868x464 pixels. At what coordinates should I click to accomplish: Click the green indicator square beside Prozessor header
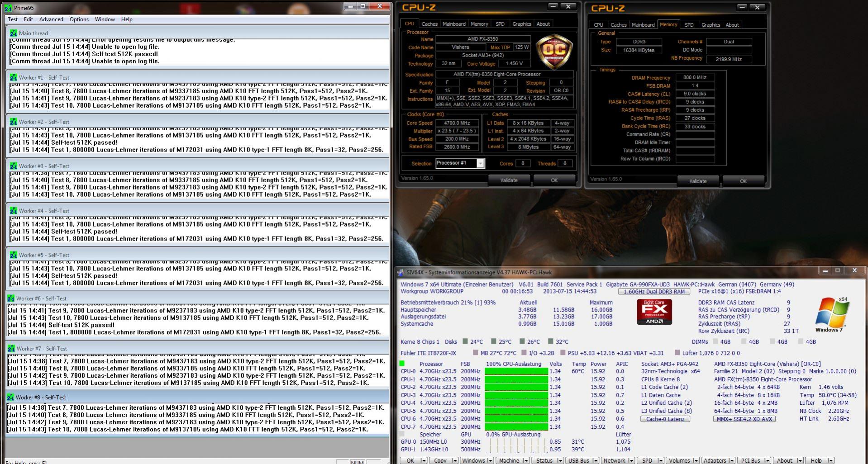pos(402,364)
